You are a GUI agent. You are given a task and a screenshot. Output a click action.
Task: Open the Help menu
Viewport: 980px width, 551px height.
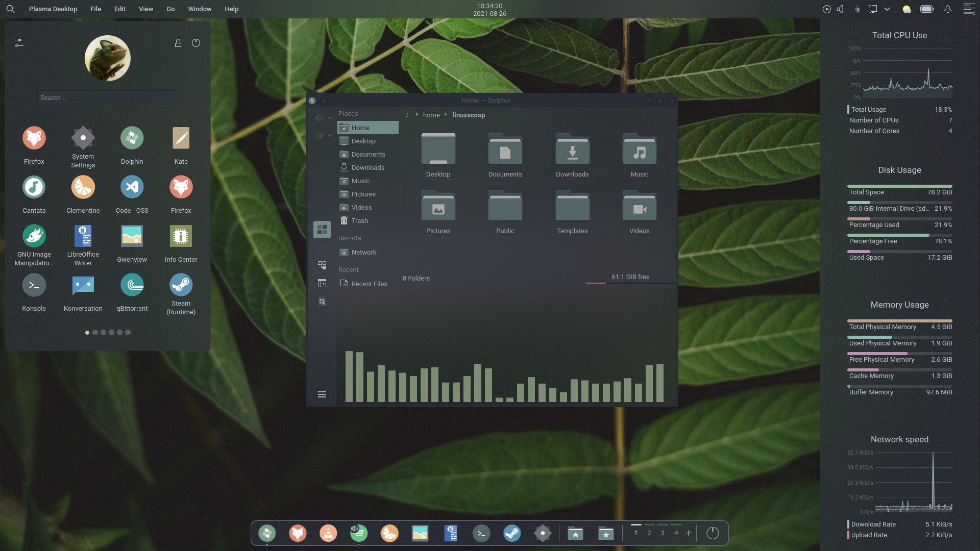(232, 9)
